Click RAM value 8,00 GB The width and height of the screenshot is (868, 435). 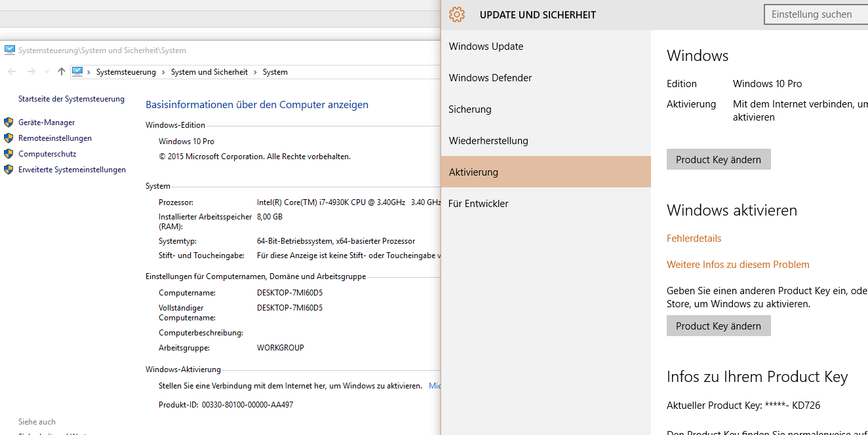270,217
